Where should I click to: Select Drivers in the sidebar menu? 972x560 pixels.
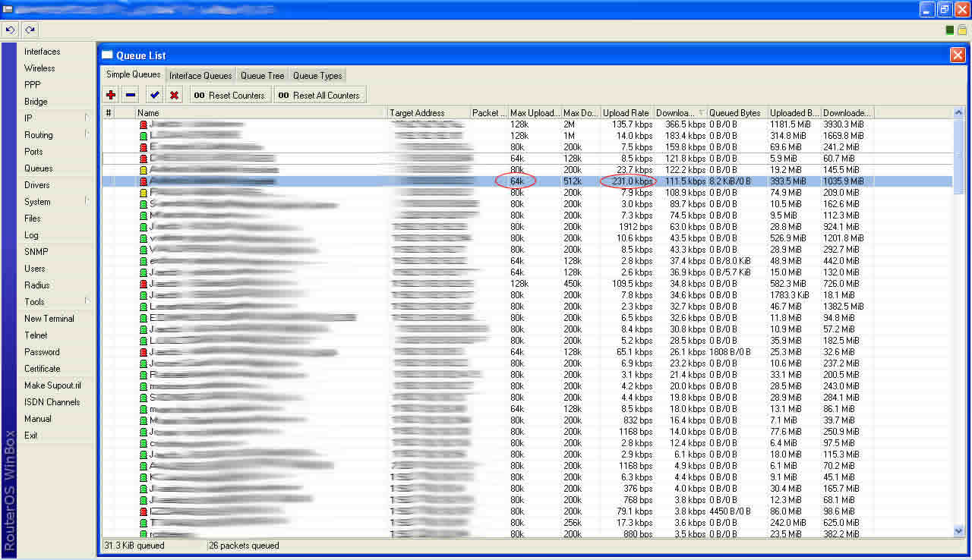pos(36,185)
